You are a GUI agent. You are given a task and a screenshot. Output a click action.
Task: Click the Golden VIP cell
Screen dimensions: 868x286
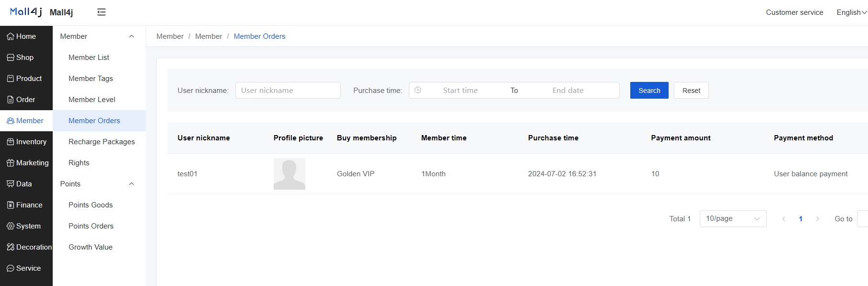356,174
